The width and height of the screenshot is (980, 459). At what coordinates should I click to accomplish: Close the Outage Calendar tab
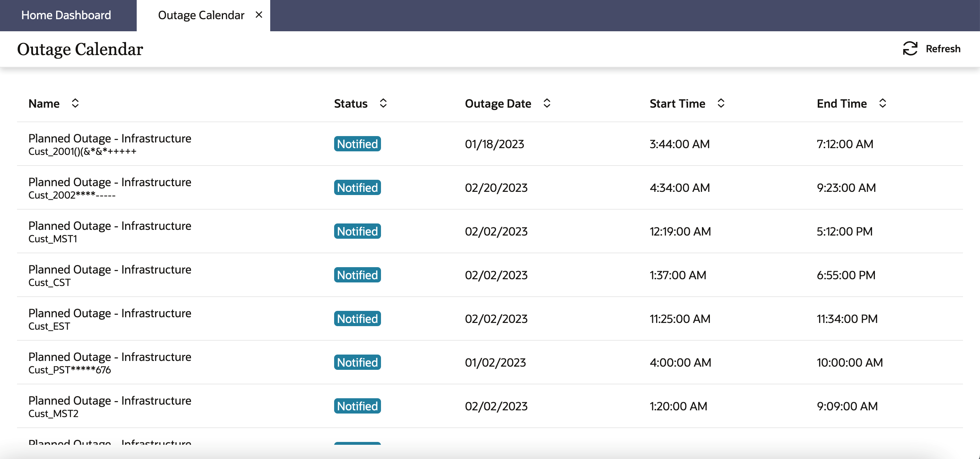pyautogui.click(x=259, y=15)
